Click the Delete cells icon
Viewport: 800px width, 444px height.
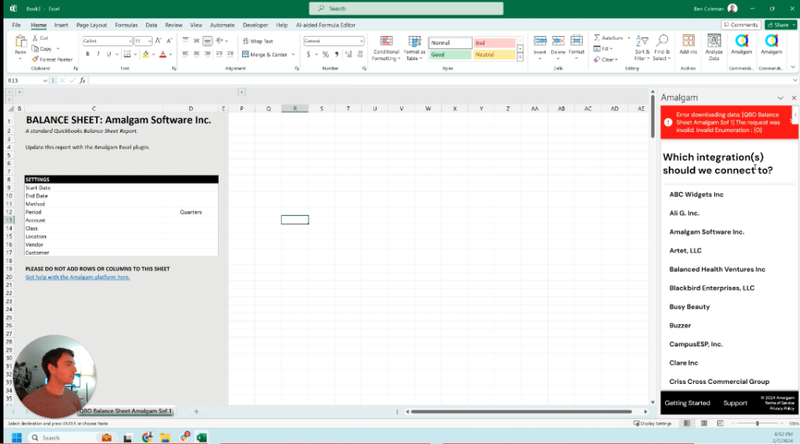[x=558, y=42]
